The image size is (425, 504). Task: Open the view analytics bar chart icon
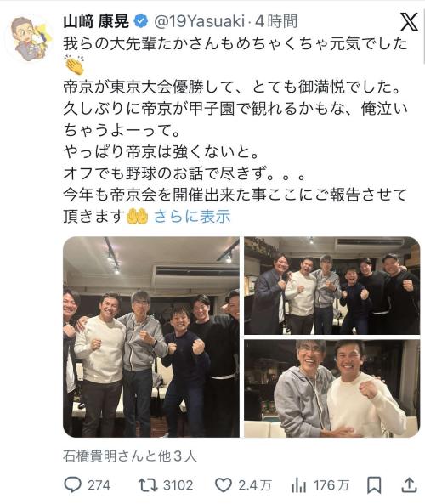click(299, 485)
